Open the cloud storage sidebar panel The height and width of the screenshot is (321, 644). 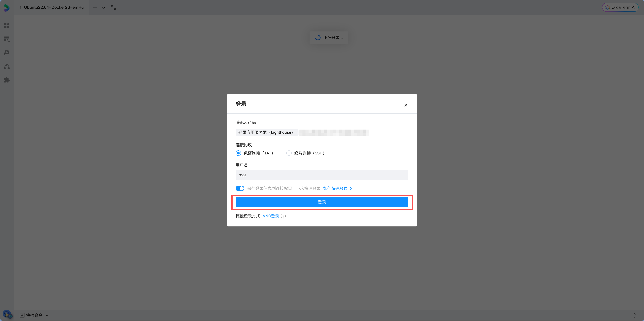7,53
